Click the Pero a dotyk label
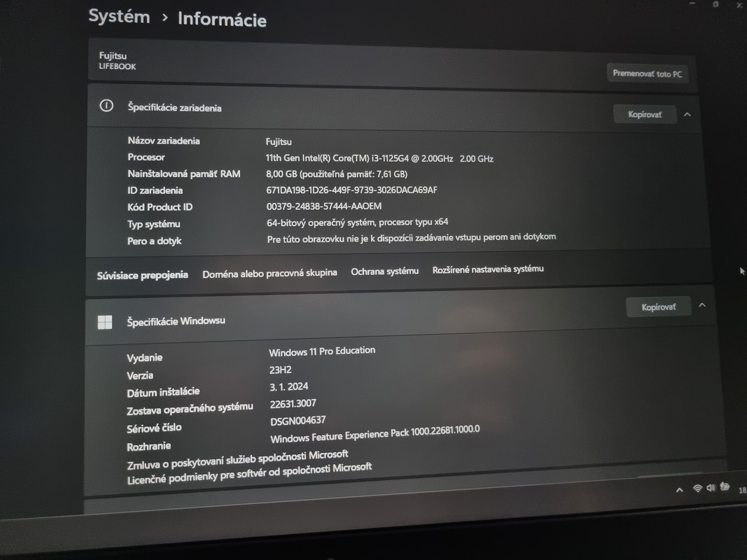747x560 pixels. tap(154, 241)
